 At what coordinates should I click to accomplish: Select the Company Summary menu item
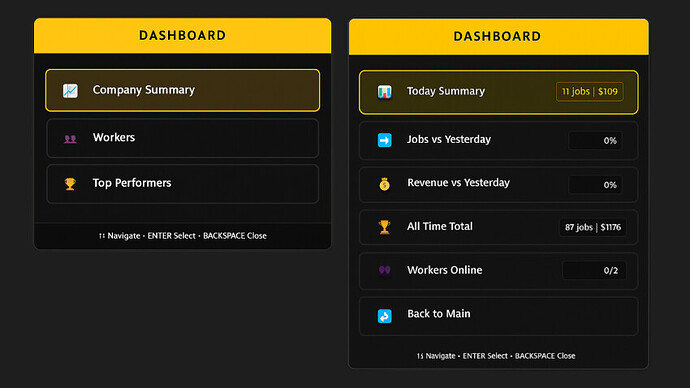pos(183,90)
